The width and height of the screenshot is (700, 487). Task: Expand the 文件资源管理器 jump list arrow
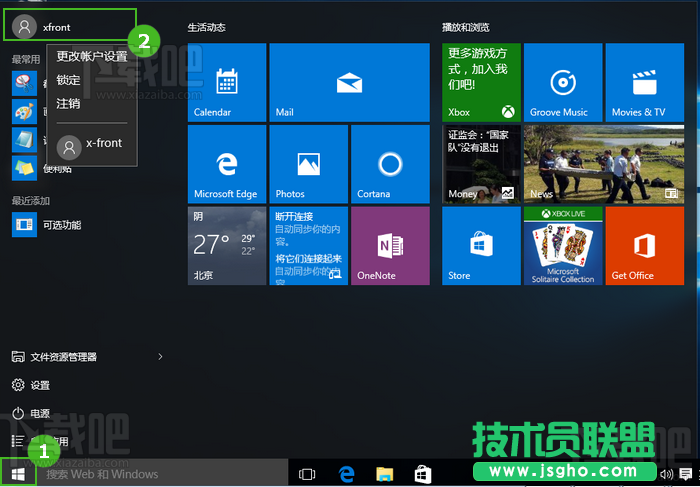click(x=160, y=357)
